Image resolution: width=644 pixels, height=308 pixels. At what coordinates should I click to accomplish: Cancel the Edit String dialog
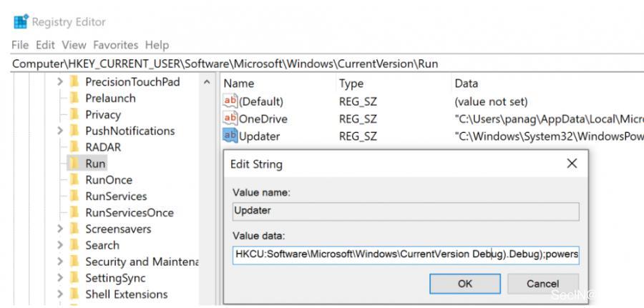pyautogui.click(x=543, y=284)
